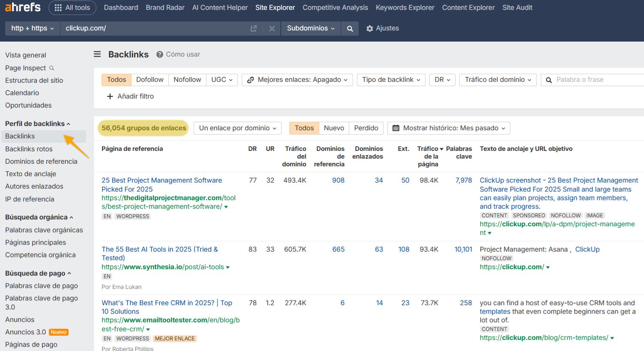The image size is (644, 351).
Task: Open Dominios de referencia in the sidebar
Action: tap(41, 161)
